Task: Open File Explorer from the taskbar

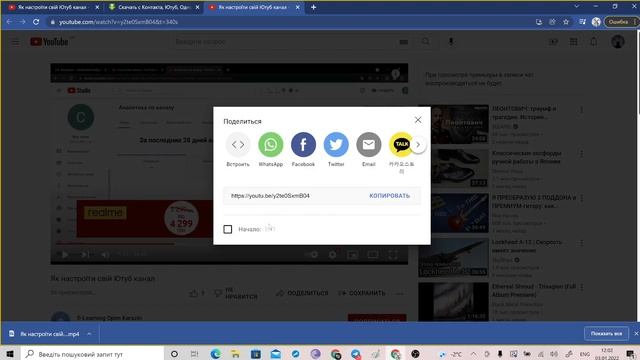Action: [x=236, y=354]
